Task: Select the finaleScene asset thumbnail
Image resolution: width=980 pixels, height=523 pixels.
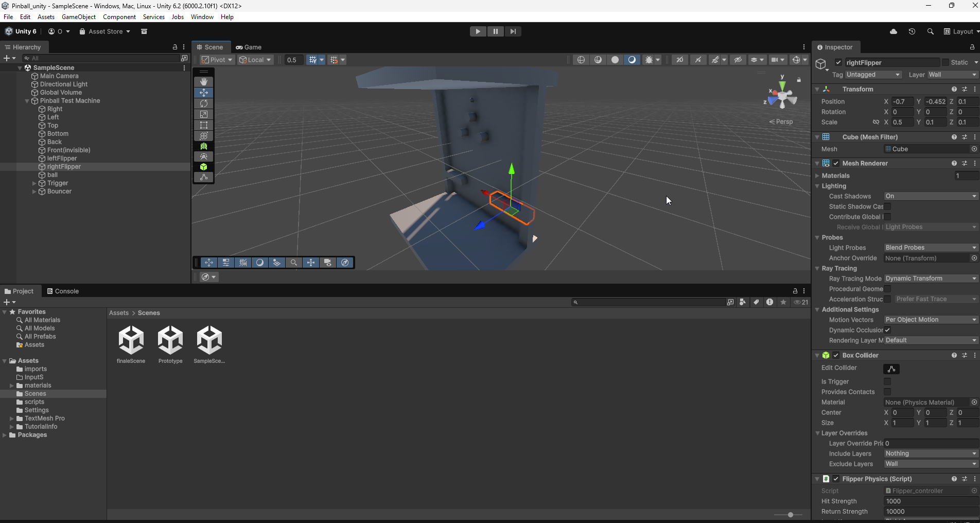Action: (x=131, y=340)
